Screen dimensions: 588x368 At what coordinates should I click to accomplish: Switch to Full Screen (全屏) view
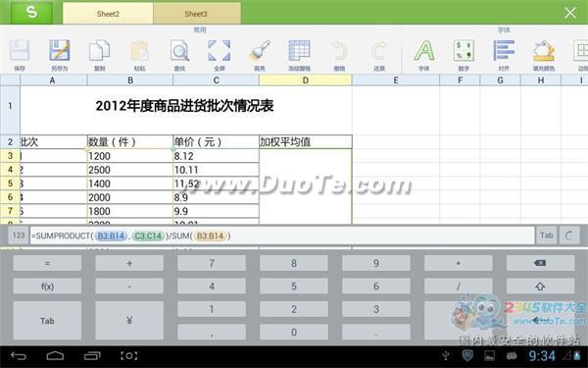(220, 54)
